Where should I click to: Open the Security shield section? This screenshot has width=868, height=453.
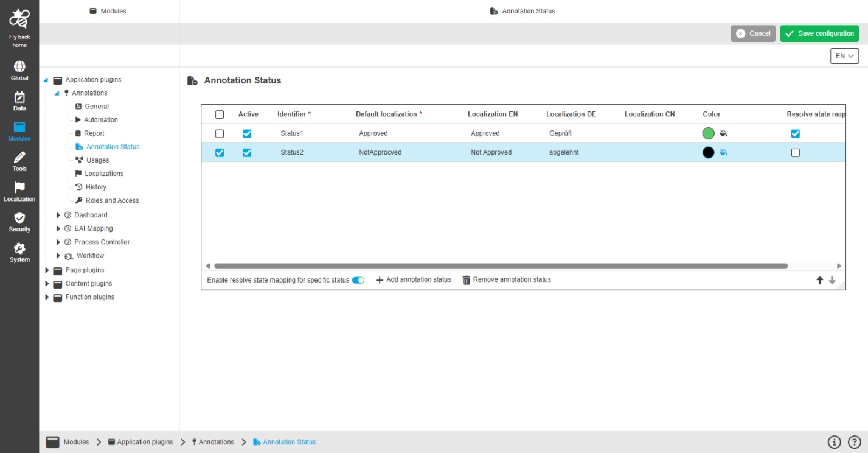point(19,222)
